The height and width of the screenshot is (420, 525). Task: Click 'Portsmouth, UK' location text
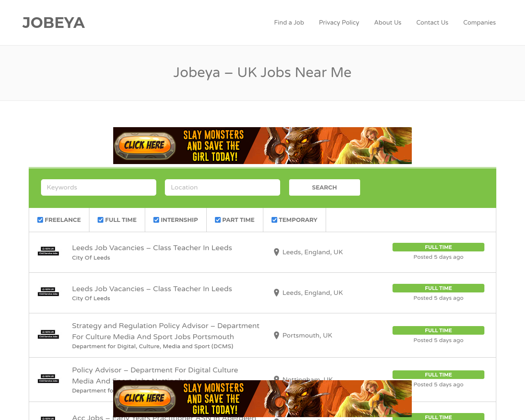coord(307,336)
